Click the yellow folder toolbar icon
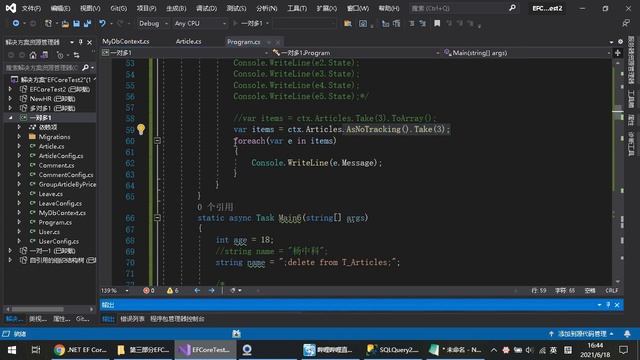The height and width of the screenshot is (360, 640). coord(348,24)
